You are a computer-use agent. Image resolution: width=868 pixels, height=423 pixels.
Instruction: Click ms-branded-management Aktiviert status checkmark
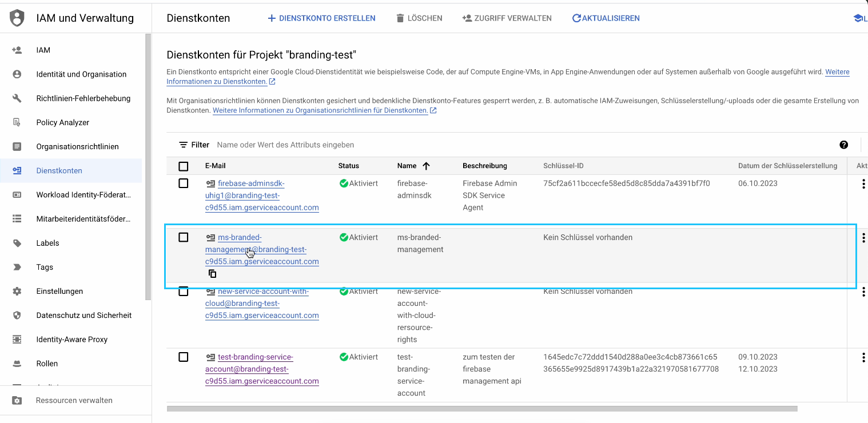(x=344, y=237)
